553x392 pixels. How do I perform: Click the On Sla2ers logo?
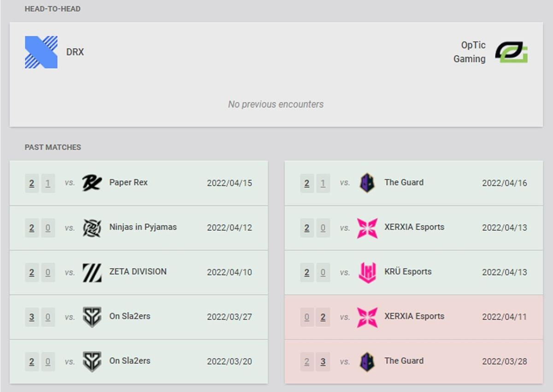click(91, 316)
